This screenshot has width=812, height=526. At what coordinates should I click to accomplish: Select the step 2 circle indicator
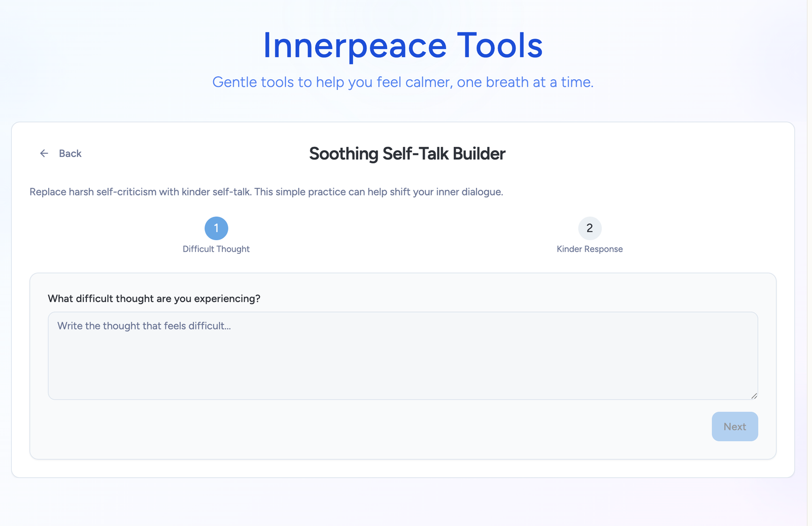point(589,228)
